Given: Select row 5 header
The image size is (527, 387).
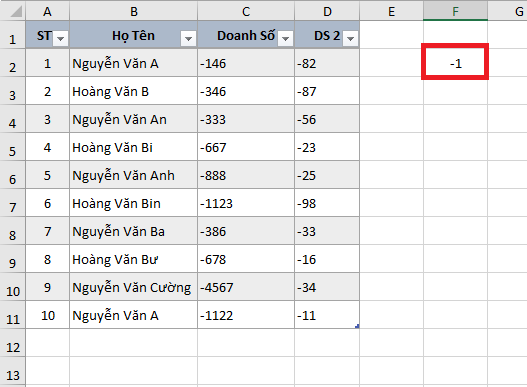Looking at the screenshot, I should click(12, 147).
